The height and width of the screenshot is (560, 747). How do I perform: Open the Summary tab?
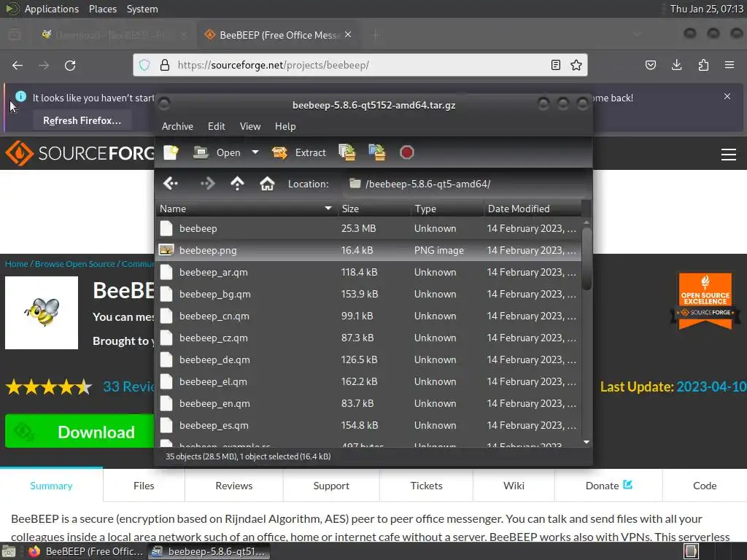pyautogui.click(x=51, y=486)
